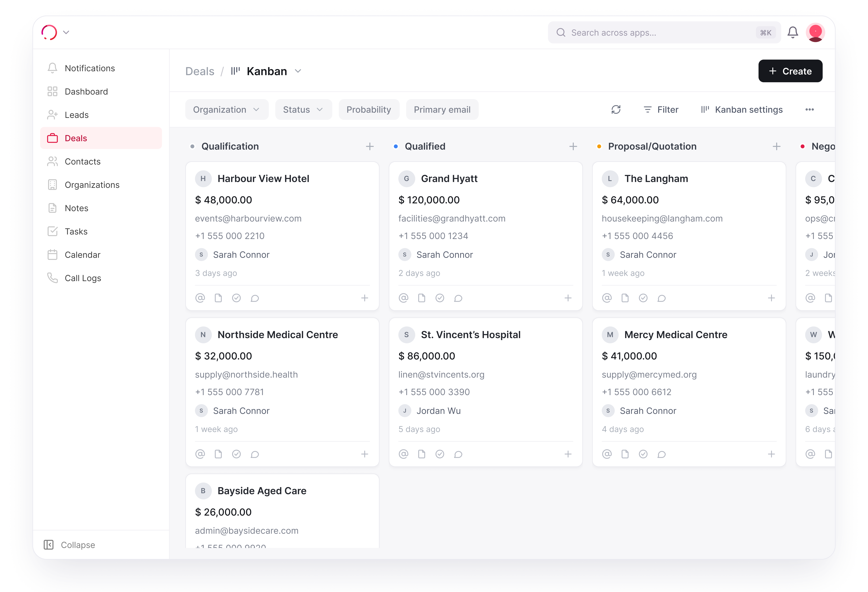
Task: Click the Filter button
Action: [x=661, y=109]
